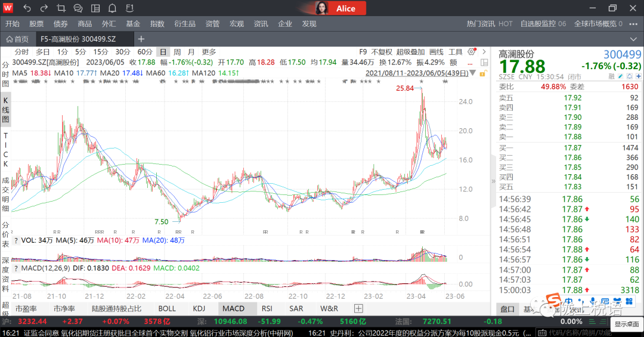Add a new indicator tab
This screenshot has height=337, width=644.
click(x=358, y=308)
